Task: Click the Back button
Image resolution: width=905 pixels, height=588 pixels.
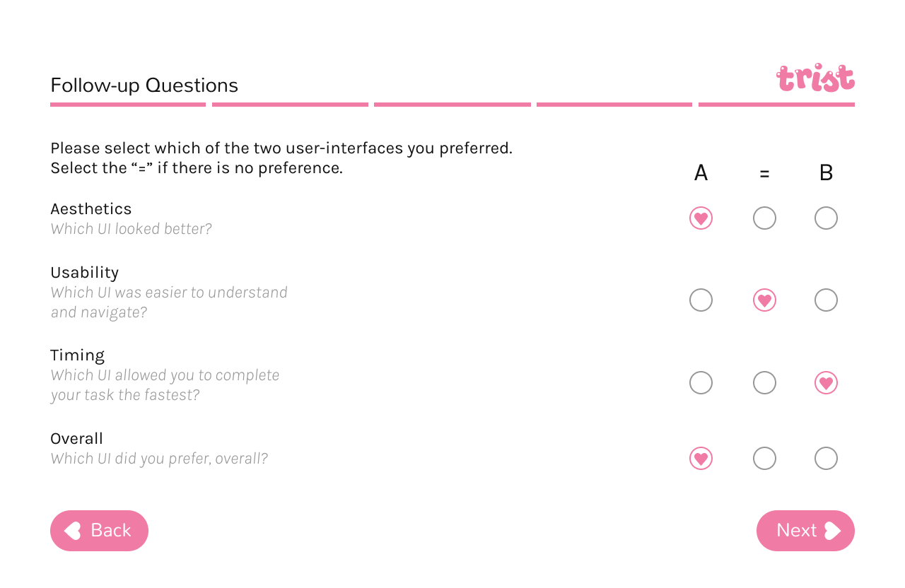Action: coord(99,531)
